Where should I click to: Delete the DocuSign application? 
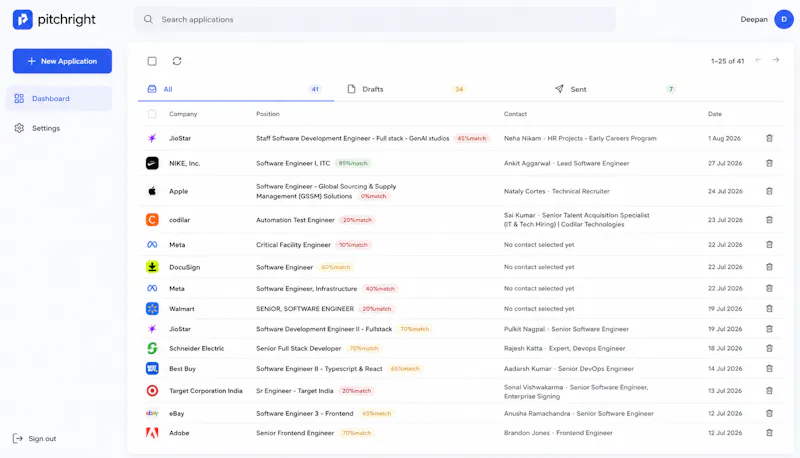pos(769,267)
